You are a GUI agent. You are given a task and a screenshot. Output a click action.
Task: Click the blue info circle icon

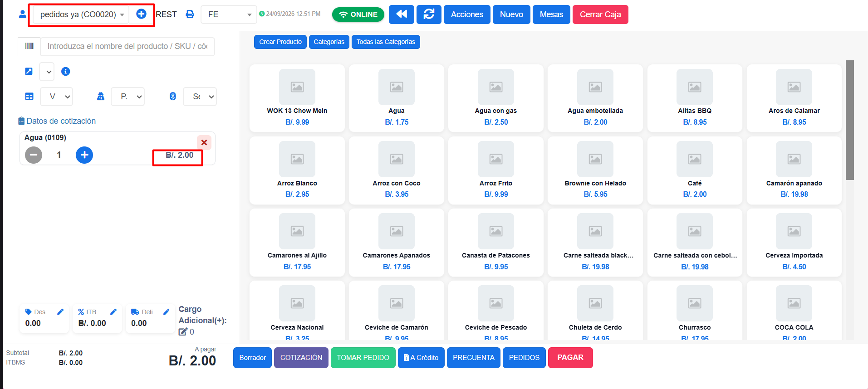(66, 71)
